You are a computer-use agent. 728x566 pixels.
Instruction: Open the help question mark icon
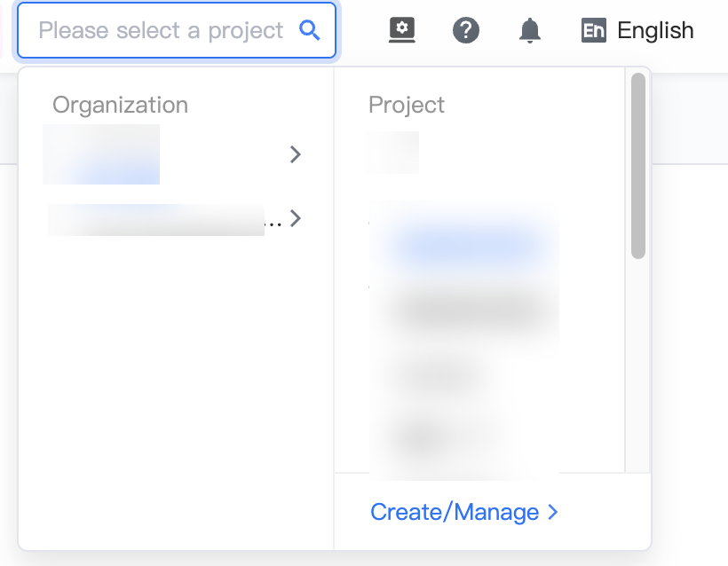[x=466, y=31]
